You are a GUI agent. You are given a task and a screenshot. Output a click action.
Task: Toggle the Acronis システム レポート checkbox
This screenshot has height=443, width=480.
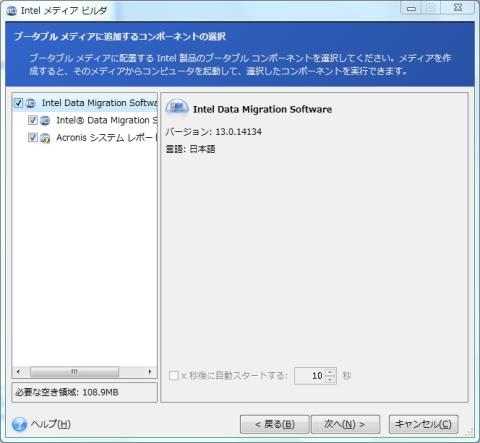click(33, 137)
